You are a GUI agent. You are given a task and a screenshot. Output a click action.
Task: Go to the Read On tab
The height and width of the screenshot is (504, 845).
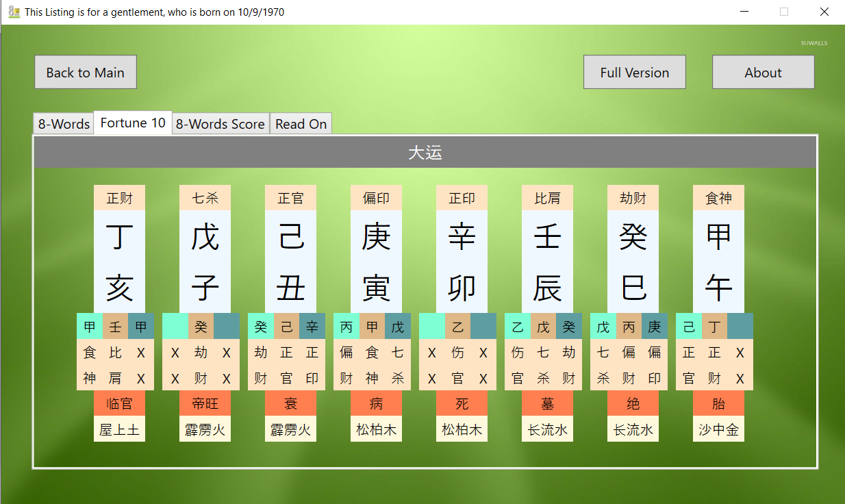coord(301,124)
